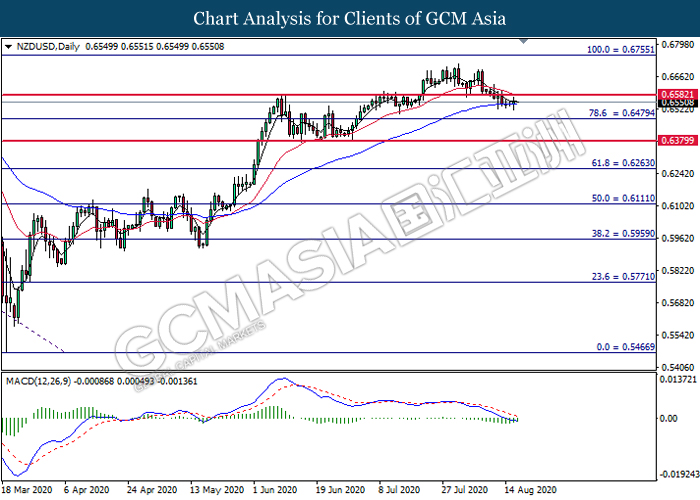Click the MACD 0.00 scale value
The width and height of the screenshot is (700, 500).
[x=668, y=418]
